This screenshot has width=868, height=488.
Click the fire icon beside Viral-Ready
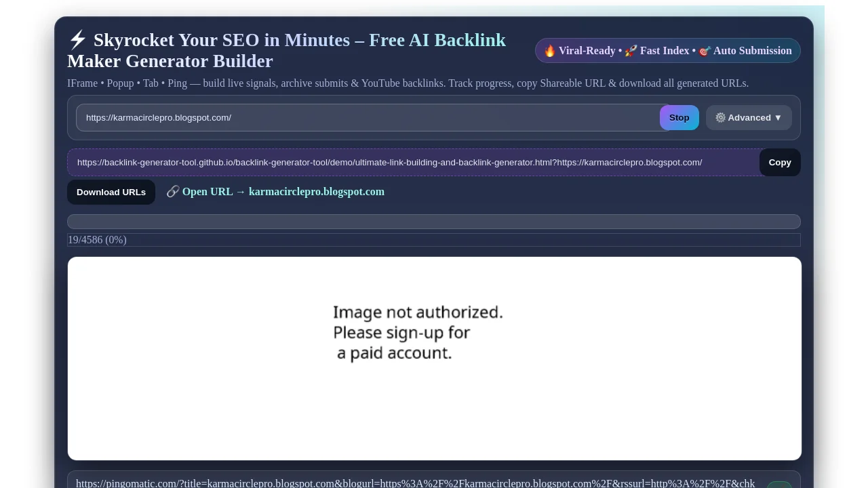pos(550,51)
